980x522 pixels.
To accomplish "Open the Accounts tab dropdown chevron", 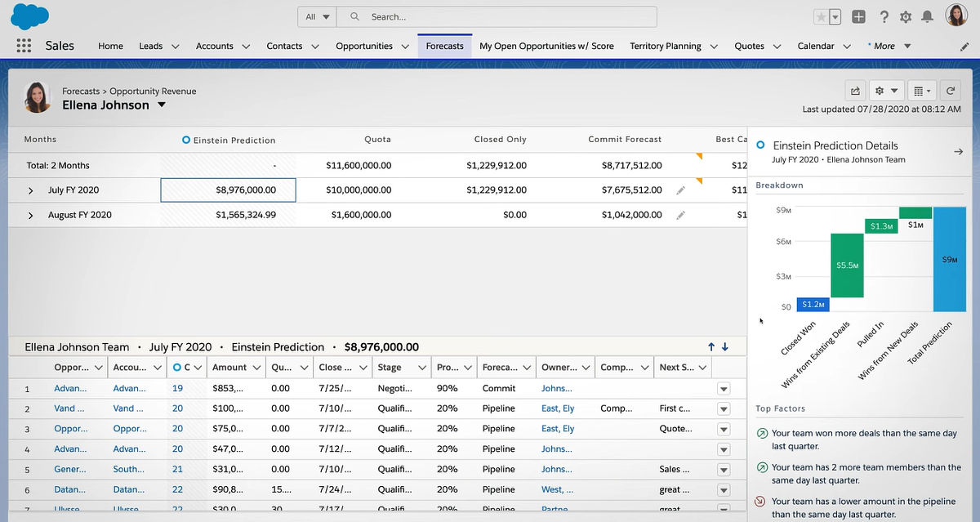I will tap(246, 47).
